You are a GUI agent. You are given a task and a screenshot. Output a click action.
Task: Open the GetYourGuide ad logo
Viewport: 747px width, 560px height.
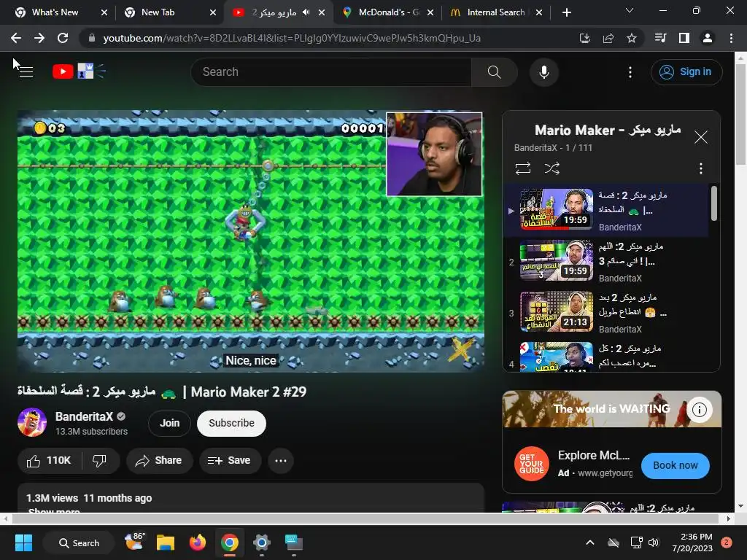click(531, 464)
